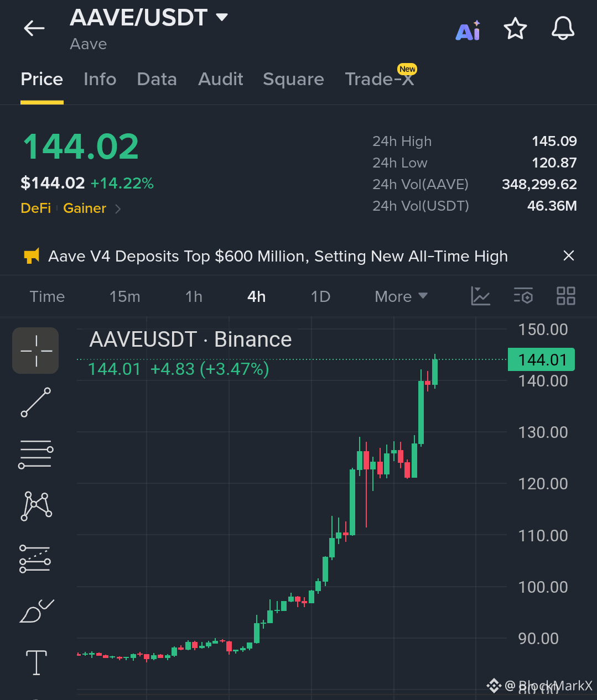Tap the 150.00 price axis label
Image resolution: width=597 pixels, height=700 pixels.
543,330
